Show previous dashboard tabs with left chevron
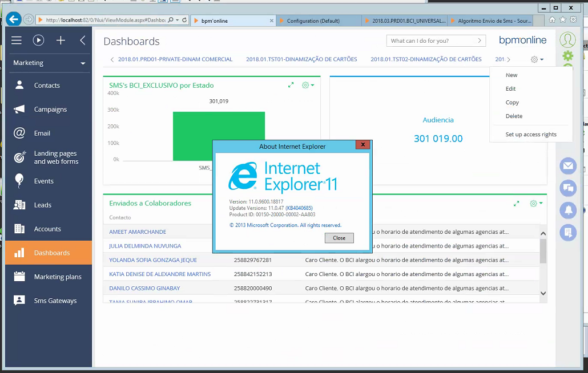Viewport: 588px width, 373px height. pyautogui.click(x=112, y=59)
